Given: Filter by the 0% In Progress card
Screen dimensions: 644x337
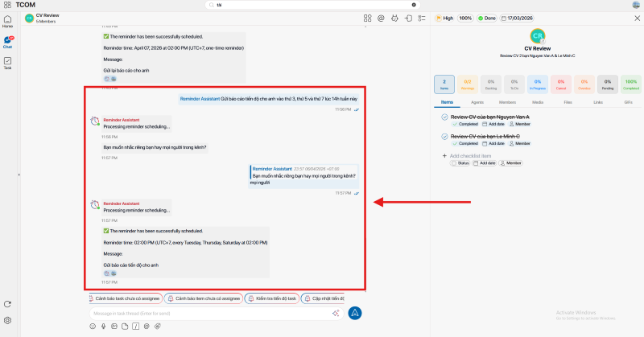Looking at the screenshot, I should click(538, 84).
